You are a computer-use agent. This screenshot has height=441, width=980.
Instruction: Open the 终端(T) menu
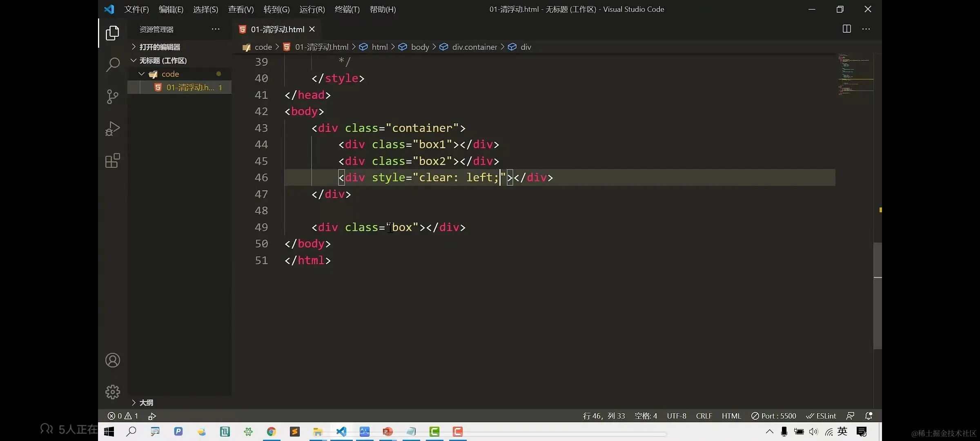[347, 9]
